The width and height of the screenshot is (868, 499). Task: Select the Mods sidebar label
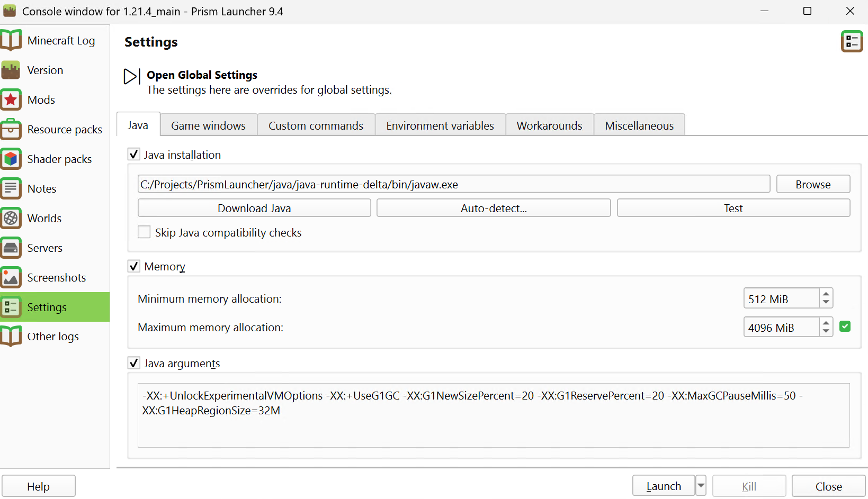41,99
